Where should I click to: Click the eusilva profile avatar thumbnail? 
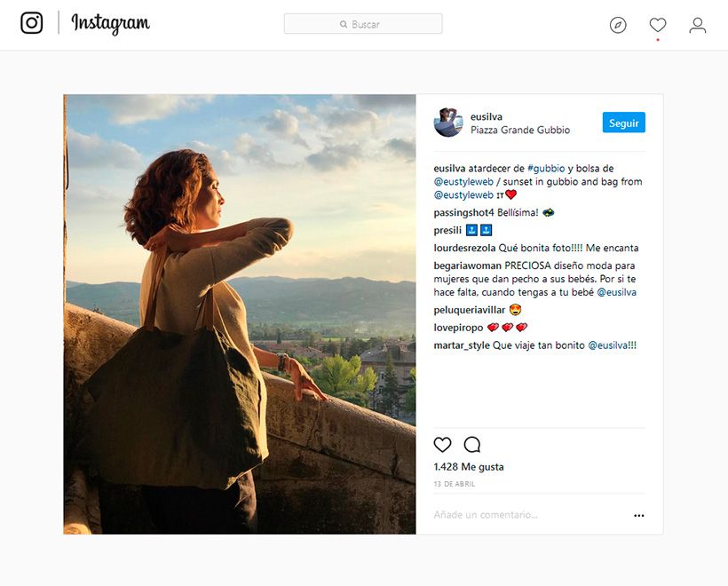coord(448,123)
